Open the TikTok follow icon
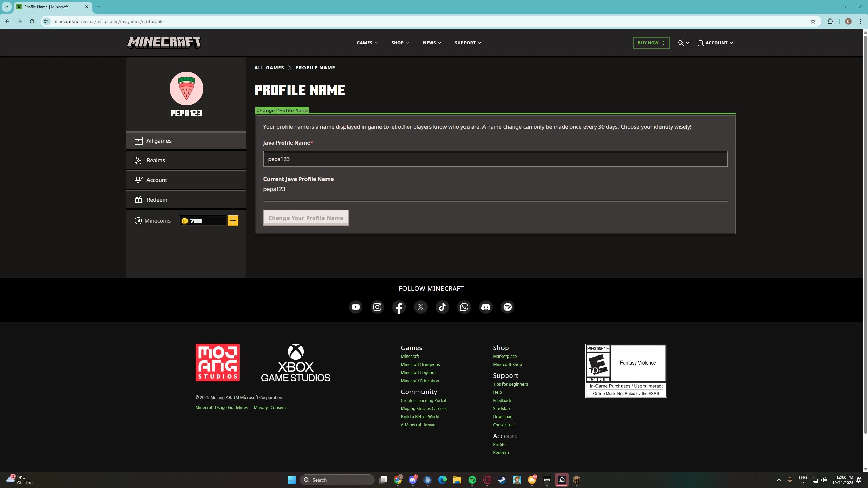 [442, 307]
